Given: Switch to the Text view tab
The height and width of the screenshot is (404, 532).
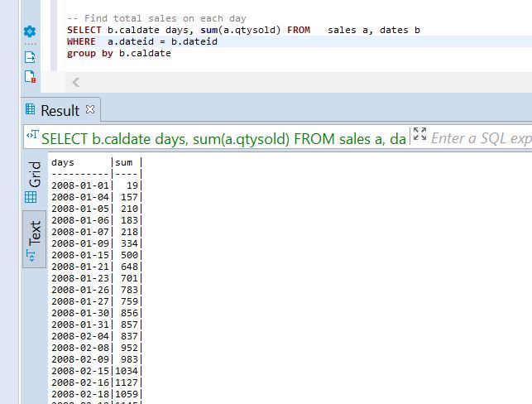Looking at the screenshot, I should [34, 239].
